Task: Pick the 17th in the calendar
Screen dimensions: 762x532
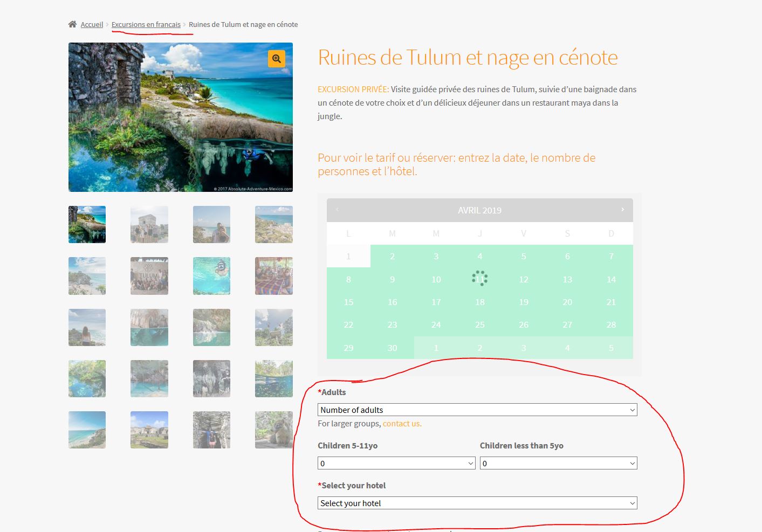Action: (x=436, y=302)
